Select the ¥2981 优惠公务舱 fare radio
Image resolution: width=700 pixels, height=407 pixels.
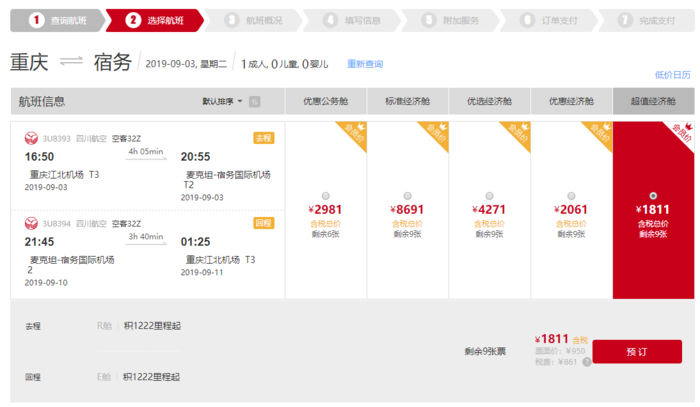click(x=325, y=195)
